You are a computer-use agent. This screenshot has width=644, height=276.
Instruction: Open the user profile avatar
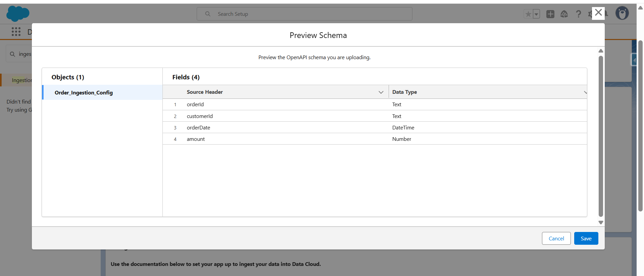click(x=622, y=13)
